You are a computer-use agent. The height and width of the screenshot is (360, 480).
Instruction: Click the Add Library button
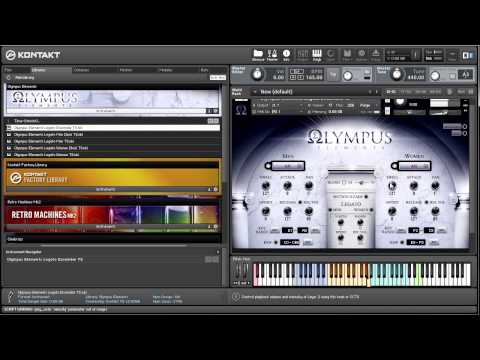(x=218, y=77)
